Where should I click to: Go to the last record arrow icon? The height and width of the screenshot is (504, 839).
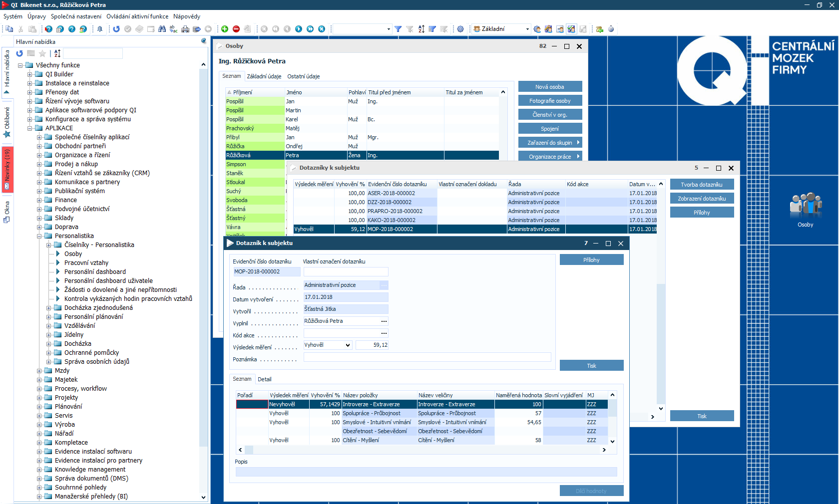click(x=322, y=29)
